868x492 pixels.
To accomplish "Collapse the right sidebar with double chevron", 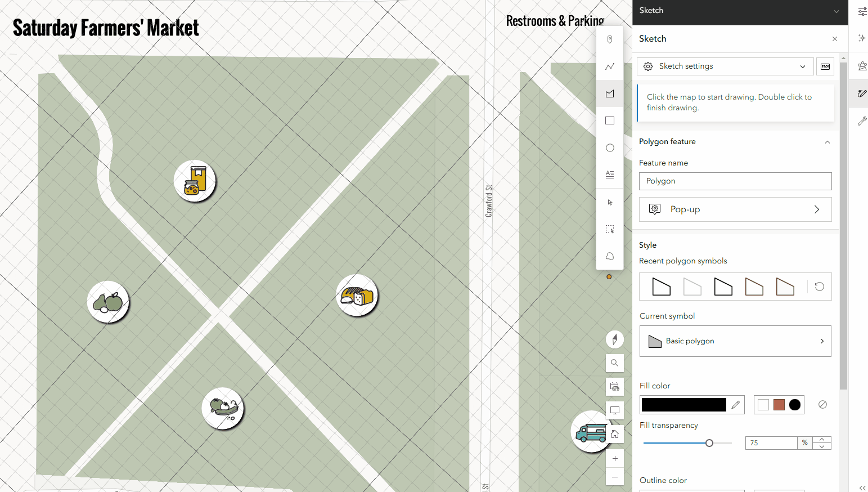I will pyautogui.click(x=862, y=487).
